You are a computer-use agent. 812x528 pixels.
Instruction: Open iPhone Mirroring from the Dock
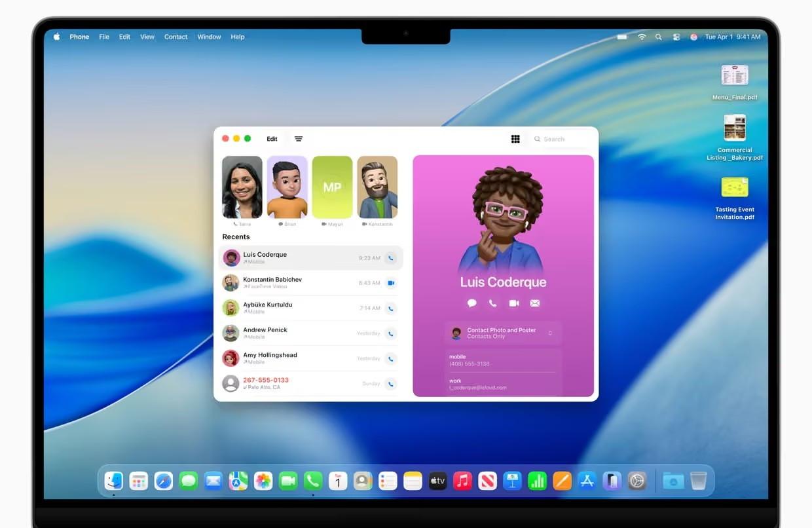click(x=612, y=481)
